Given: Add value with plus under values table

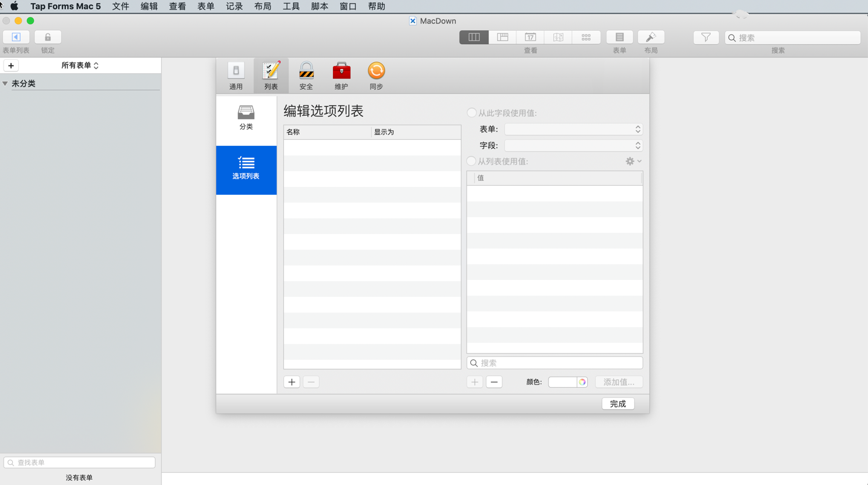Looking at the screenshot, I should pos(475,382).
